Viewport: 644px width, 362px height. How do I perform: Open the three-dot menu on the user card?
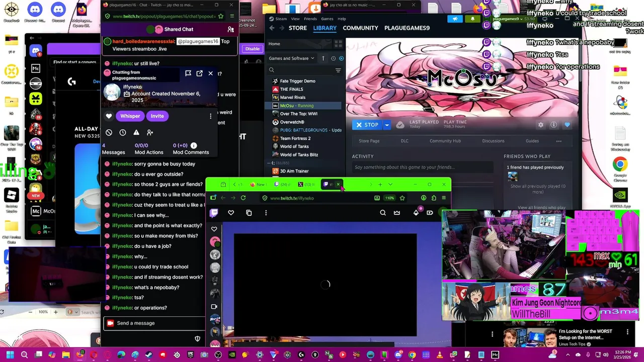tap(210, 116)
